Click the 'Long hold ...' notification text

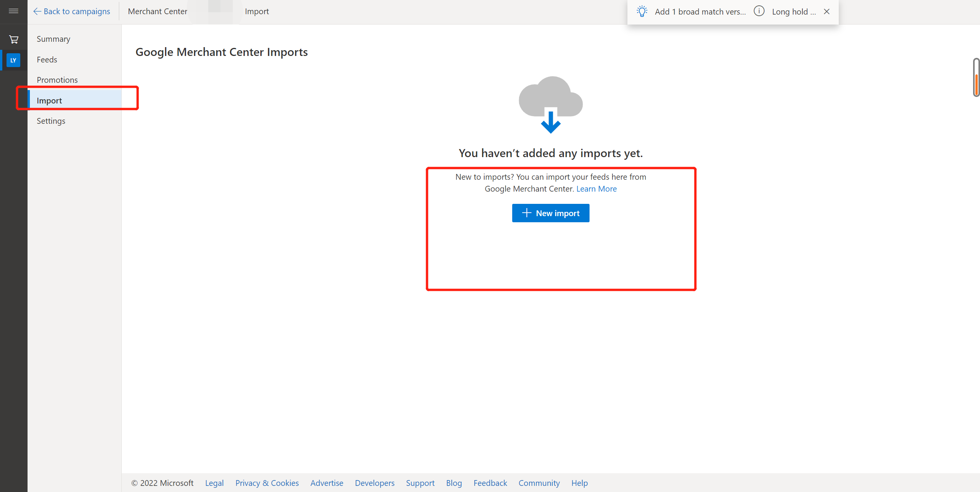pos(794,11)
